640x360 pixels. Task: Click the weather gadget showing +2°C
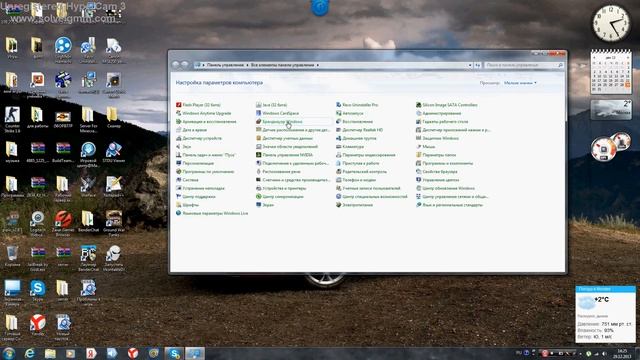[605, 314]
